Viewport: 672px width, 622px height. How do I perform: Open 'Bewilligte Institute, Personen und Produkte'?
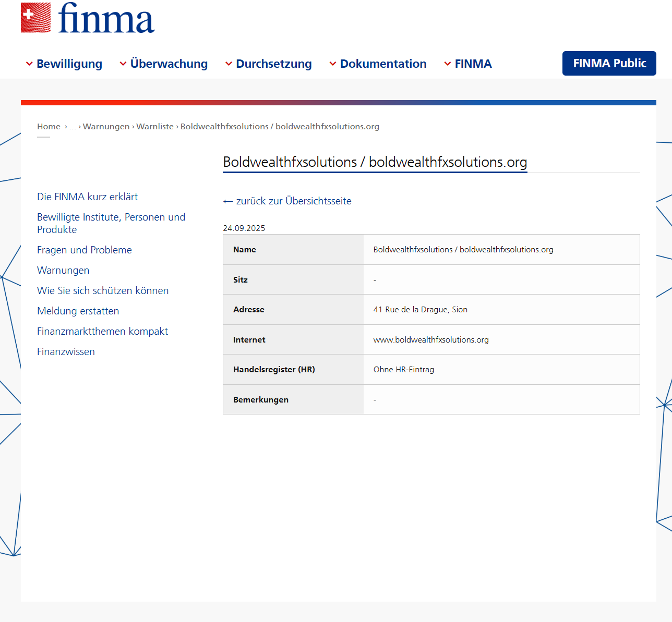111,223
